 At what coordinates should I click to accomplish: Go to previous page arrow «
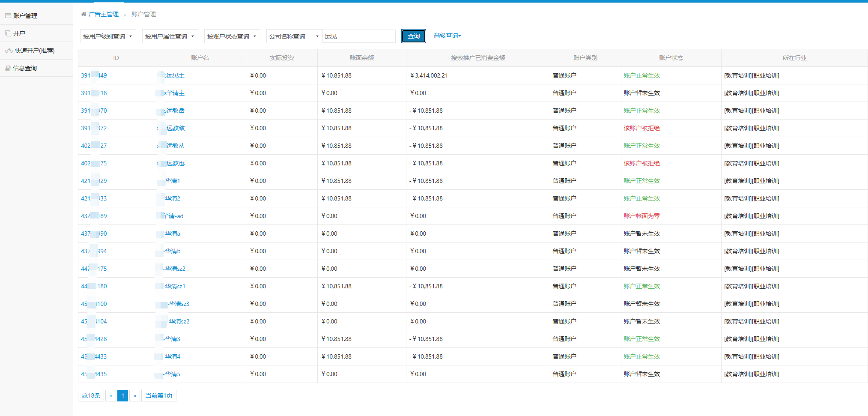click(110, 395)
